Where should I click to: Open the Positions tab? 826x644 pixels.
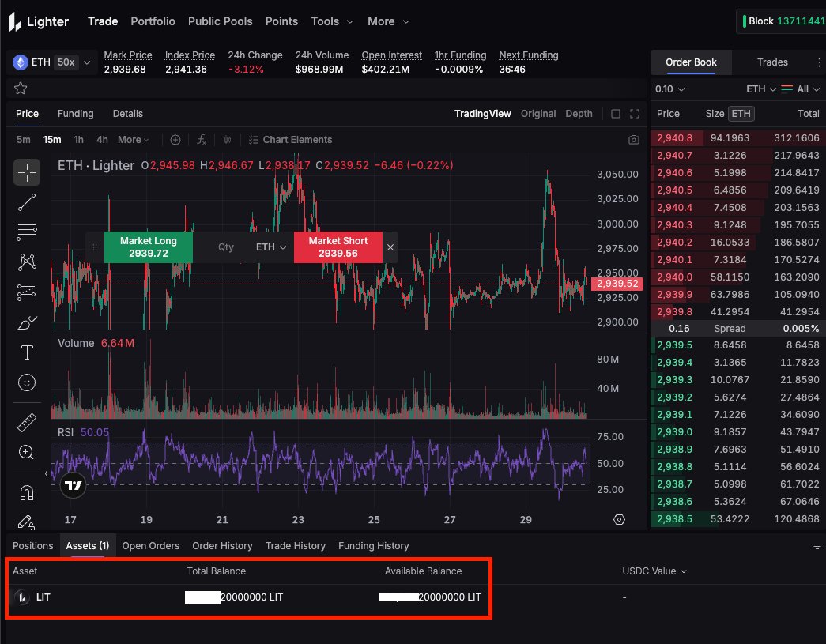tap(32, 546)
